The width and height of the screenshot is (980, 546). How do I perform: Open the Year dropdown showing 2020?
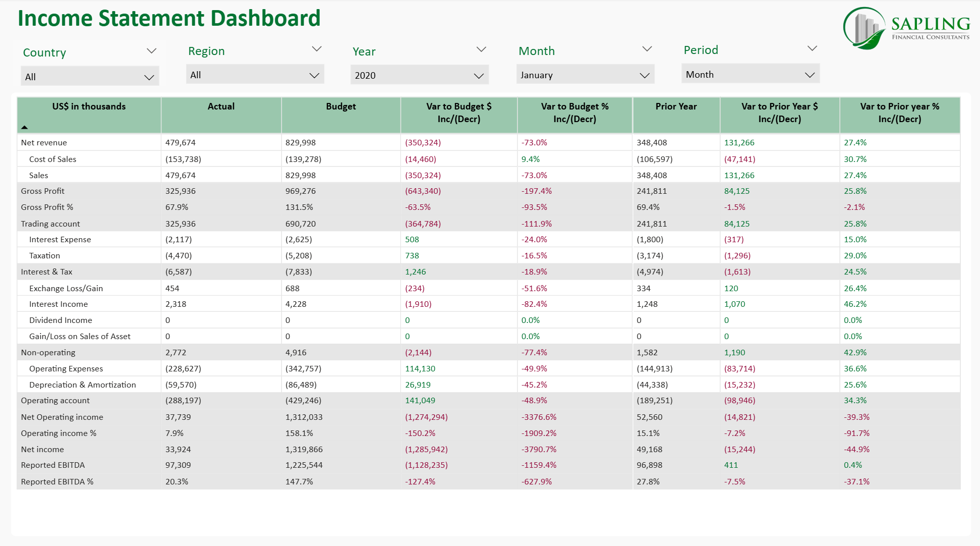click(x=419, y=76)
